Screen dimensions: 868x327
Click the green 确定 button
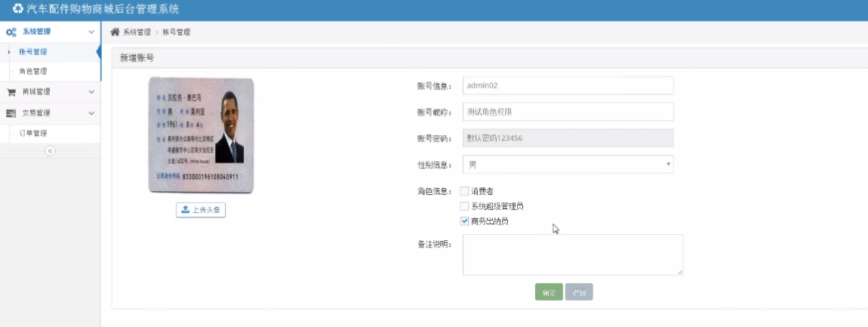pos(549,292)
